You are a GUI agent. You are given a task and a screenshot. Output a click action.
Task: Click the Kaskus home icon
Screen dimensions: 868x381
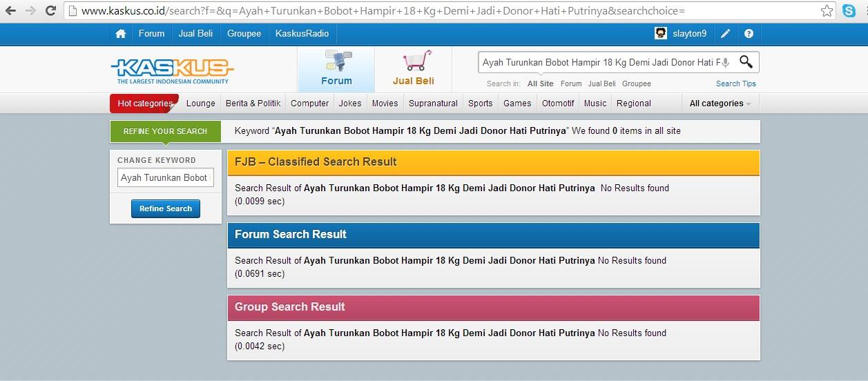121,33
